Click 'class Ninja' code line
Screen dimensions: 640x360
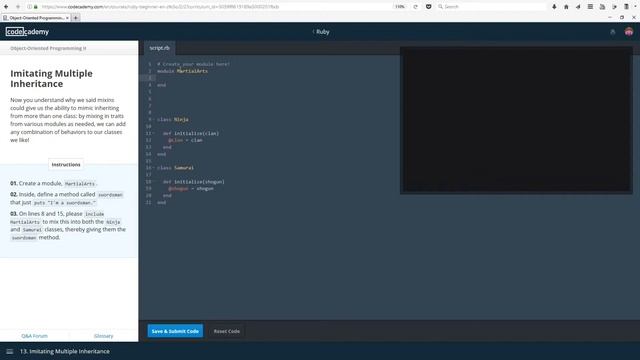click(x=173, y=120)
